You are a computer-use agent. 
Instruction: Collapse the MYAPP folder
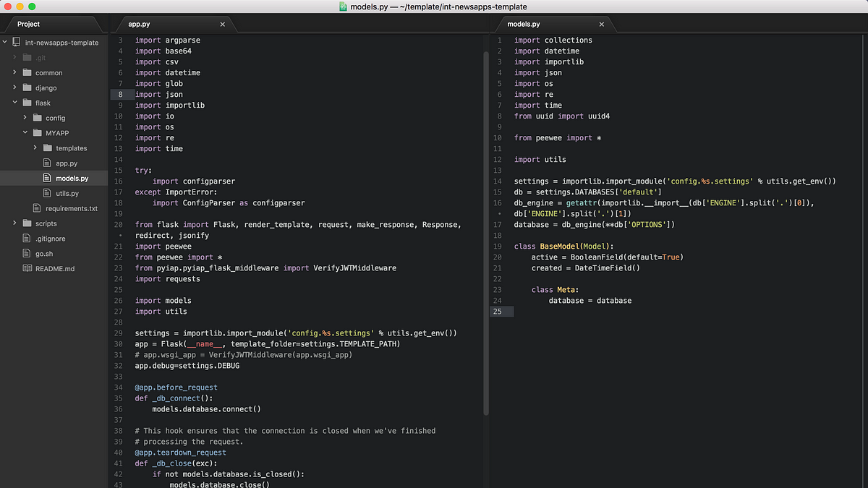tap(25, 133)
